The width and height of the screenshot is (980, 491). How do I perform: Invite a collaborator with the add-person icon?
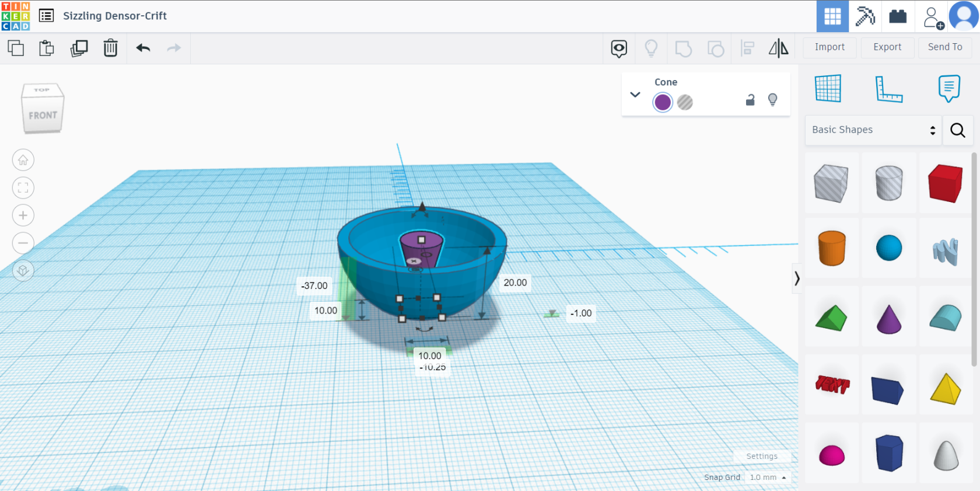933,18
